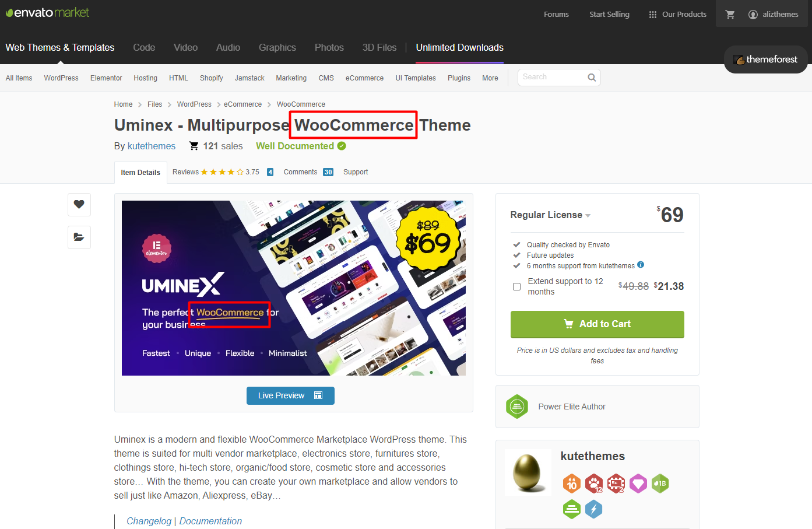812x529 pixels.
Task: Click the support info icon
Action: pyautogui.click(x=641, y=265)
